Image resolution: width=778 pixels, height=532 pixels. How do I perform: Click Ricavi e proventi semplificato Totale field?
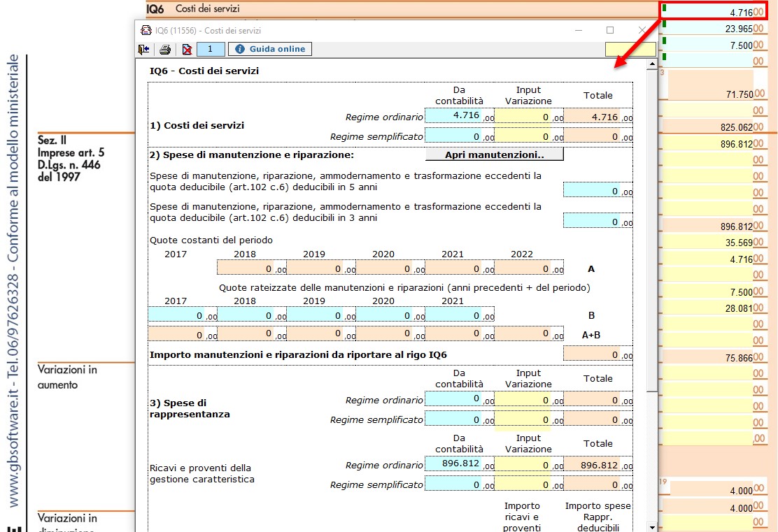598,484
